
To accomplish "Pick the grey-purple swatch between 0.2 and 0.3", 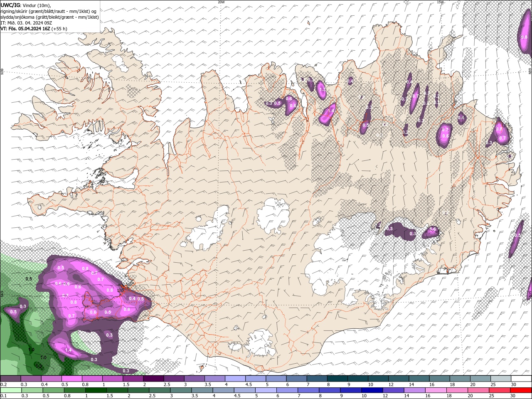I will (x=10, y=378).
